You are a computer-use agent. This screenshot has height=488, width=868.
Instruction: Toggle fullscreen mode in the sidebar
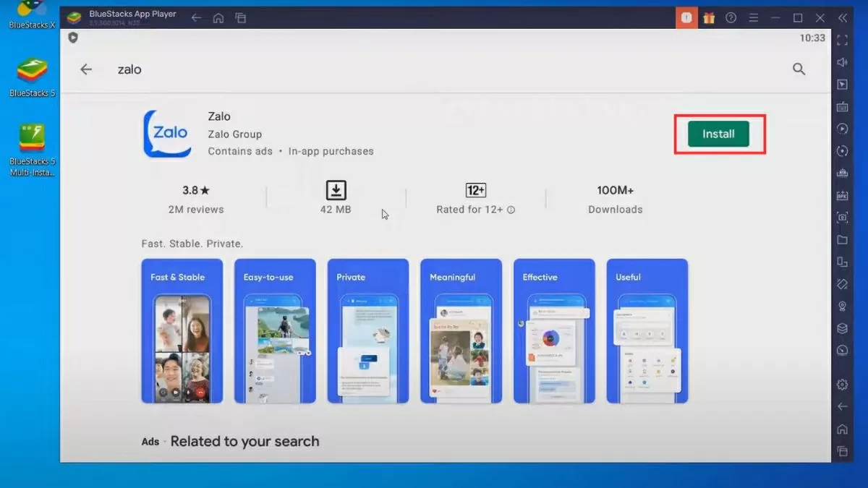(842, 40)
